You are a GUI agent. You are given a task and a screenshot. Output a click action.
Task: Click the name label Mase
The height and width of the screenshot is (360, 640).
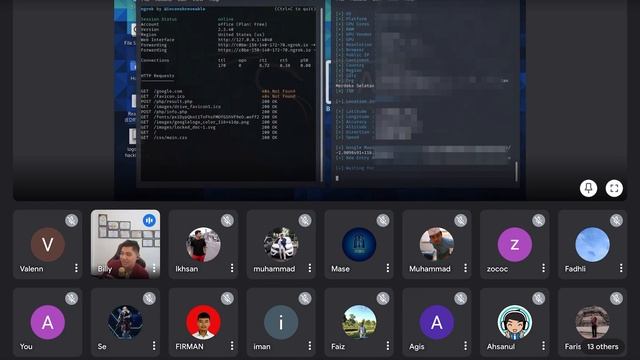[x=340, y=269]
